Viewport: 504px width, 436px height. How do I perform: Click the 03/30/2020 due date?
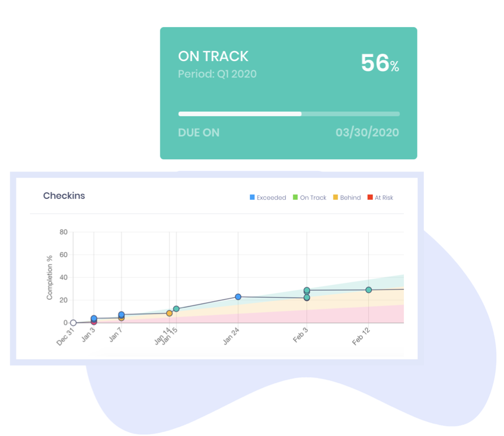tap(367, 132)
